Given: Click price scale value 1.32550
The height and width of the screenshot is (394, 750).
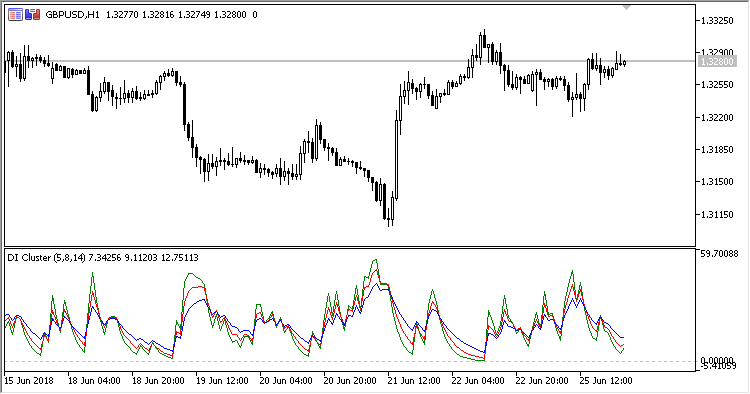Looking at the screenshot, I should click(717, 85).
